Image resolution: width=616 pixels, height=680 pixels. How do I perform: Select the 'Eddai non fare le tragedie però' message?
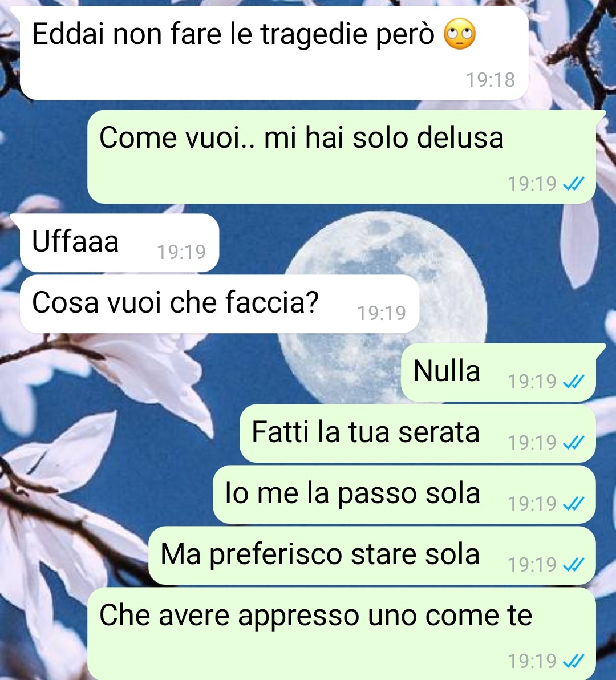tap(274, 53)
